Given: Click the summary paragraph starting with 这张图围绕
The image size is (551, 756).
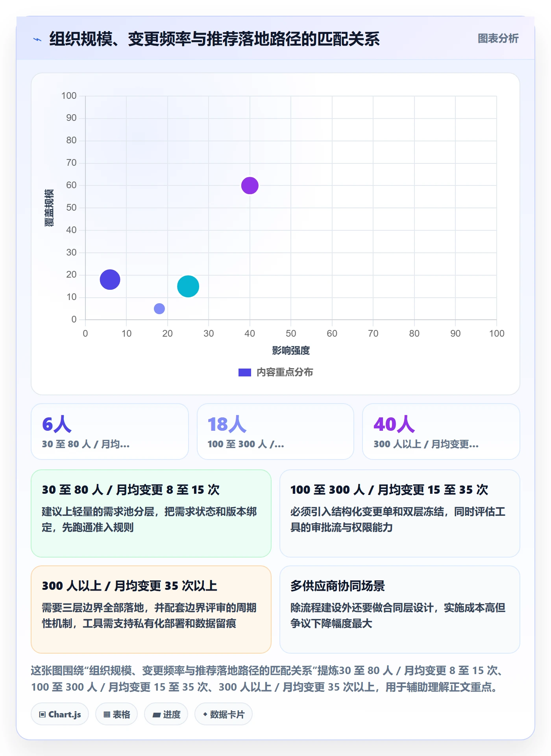Looking at the screenshot, I should (268, 679).
